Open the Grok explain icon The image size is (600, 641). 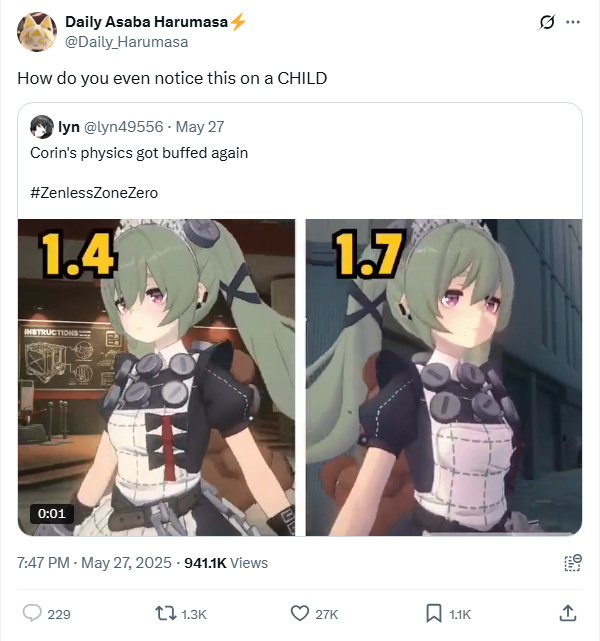pyautogui.click(x=547, y=22)
